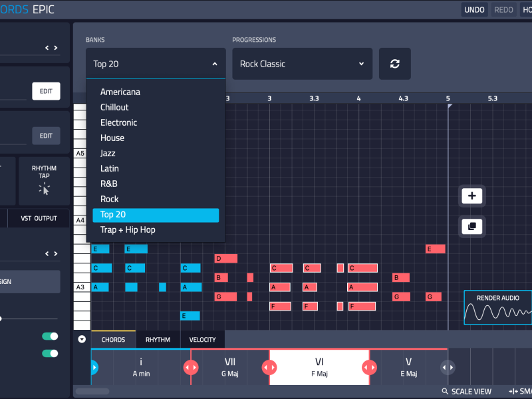Click the magnifier icon next to Scale View
Screen dimensions: 532x399
(445, 391)
